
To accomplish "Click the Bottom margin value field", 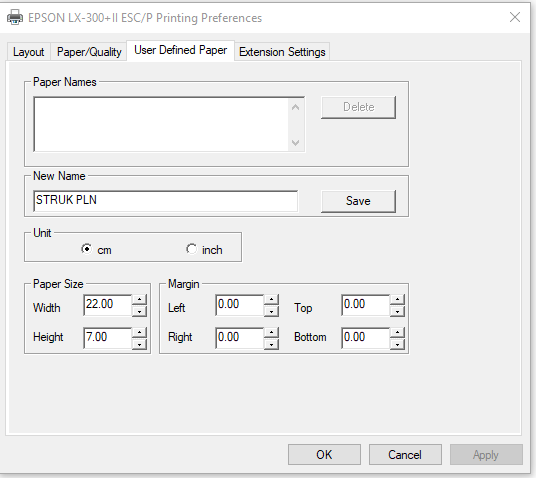I will tap(365, 338).
